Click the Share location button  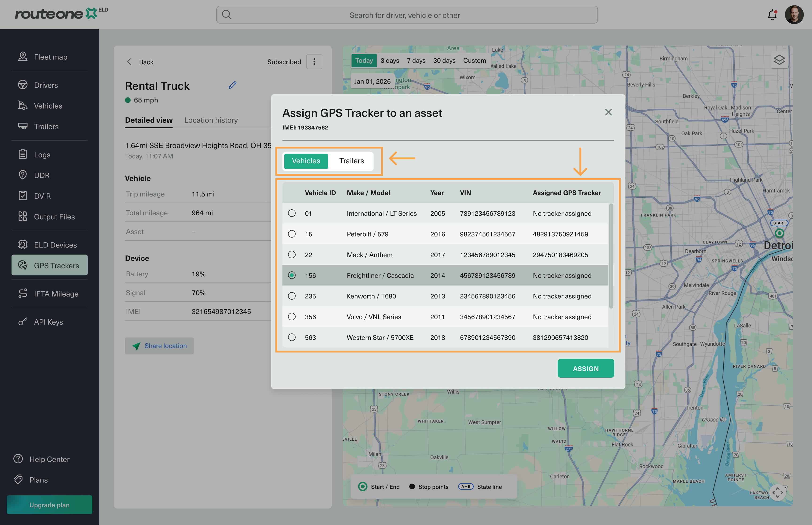point(159,346)
